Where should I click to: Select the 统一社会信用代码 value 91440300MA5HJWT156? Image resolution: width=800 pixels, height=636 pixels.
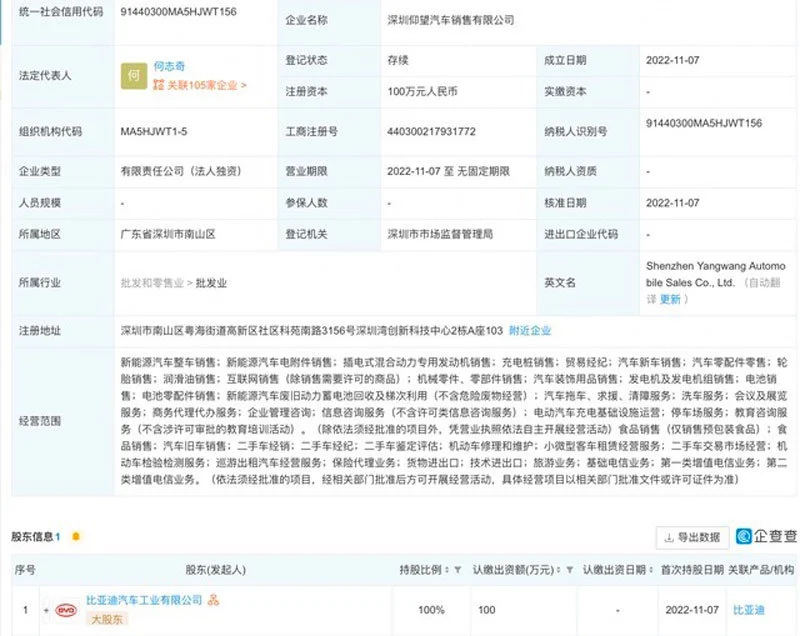(179, 12)
